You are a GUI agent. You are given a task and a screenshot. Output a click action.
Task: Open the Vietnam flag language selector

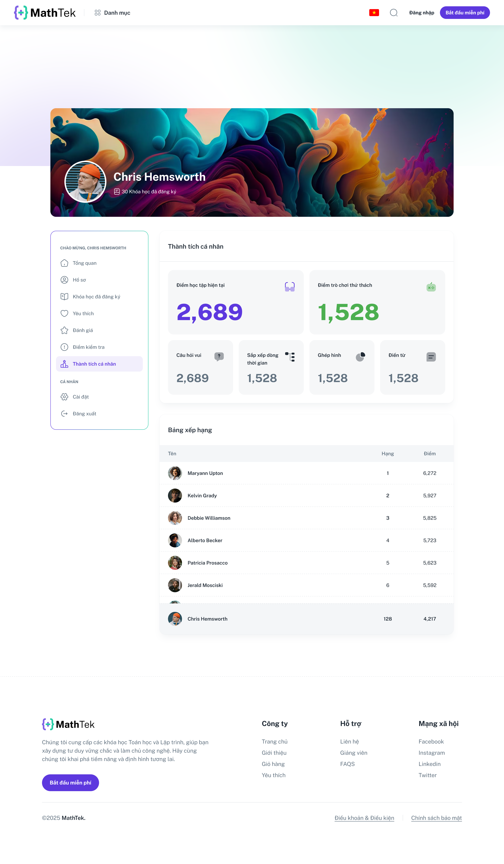(374, 13)
